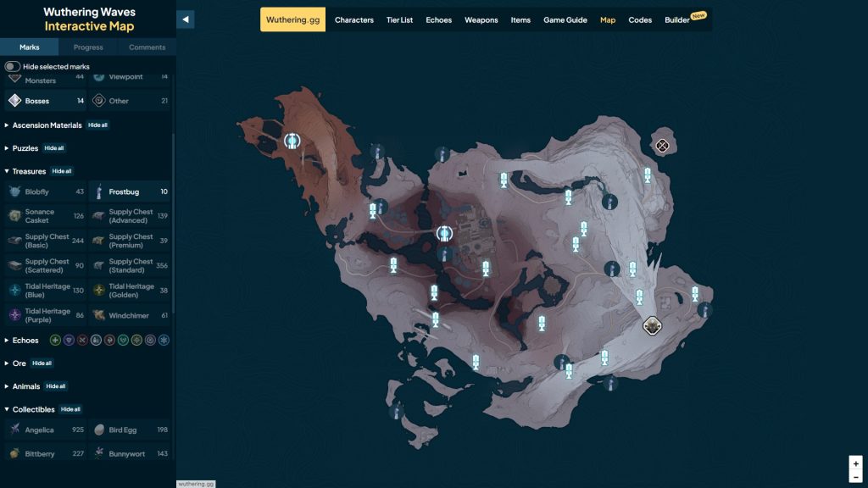This screenshot has height=488, width=868.
Task: Collapse the Treasures section
Action: click(x=25, y=171)
